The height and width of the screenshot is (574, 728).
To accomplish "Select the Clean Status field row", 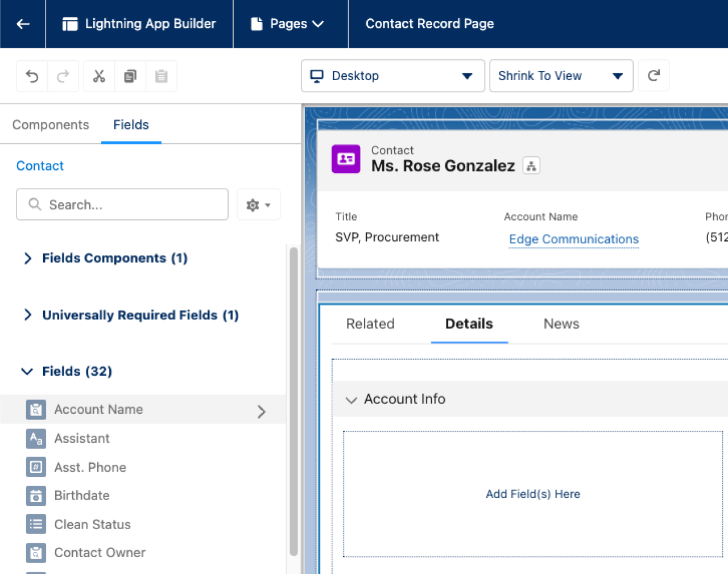I will 142,524.
